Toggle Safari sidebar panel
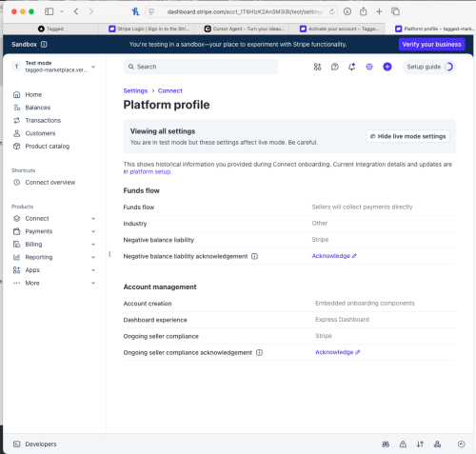The width and height of the screenshot is (476, 454). tap(50, 11)
